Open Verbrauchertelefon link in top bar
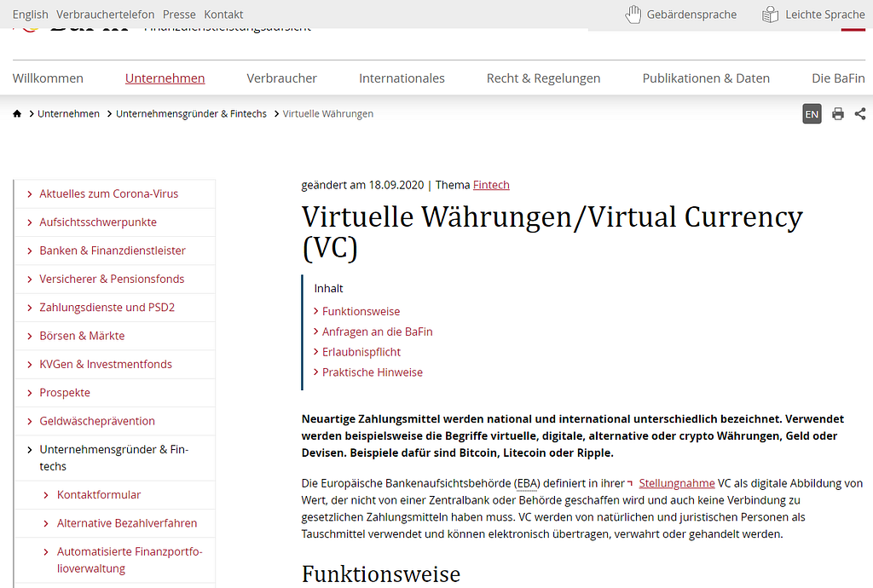This screenshot has width=873, height=588. click(x=105, y=14)
